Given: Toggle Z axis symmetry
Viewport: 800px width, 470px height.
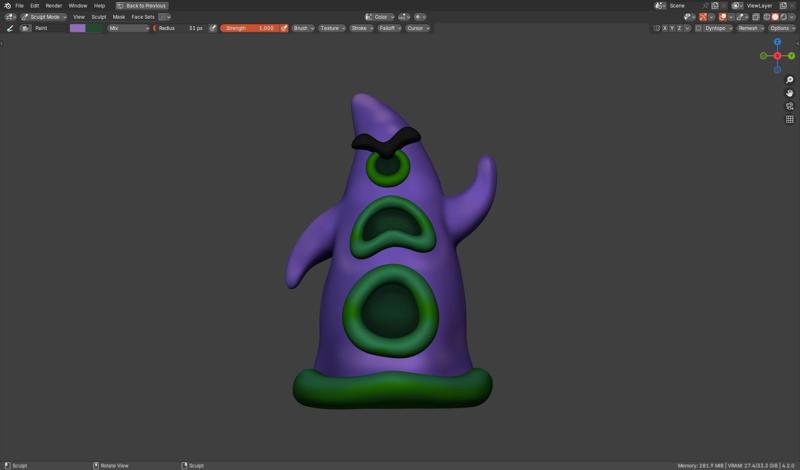Looking at the screenshot, I should [x=679, y=28].
